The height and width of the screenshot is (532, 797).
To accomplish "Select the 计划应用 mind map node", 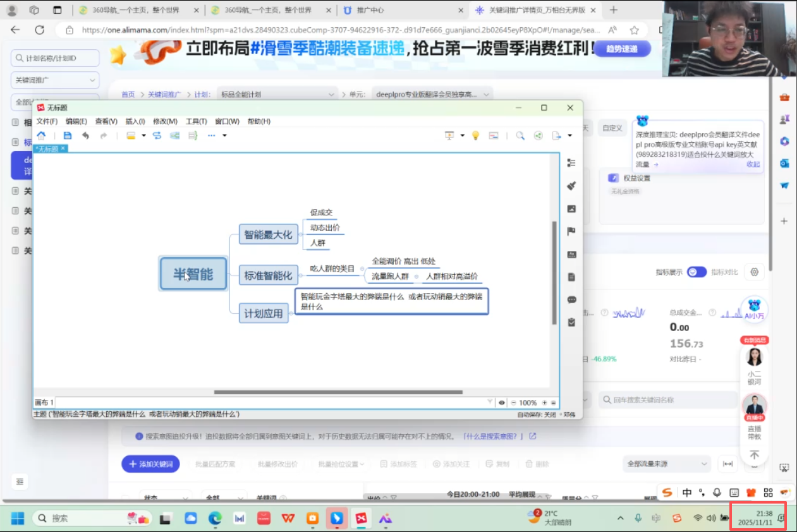I will click(264, 313).
